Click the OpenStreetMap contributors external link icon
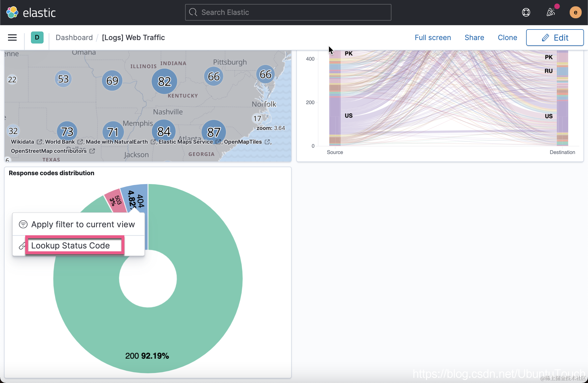Image resolution: width=588 pixels, height=383 pixels. click(x=92, y=151)
